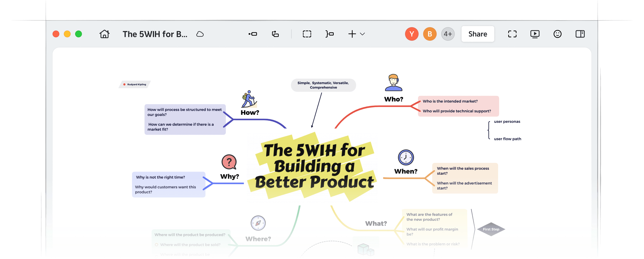Expand the 4+ collaborators list
Image resolution: width=644 pixels, height=259 pixels.
(447, 34)
